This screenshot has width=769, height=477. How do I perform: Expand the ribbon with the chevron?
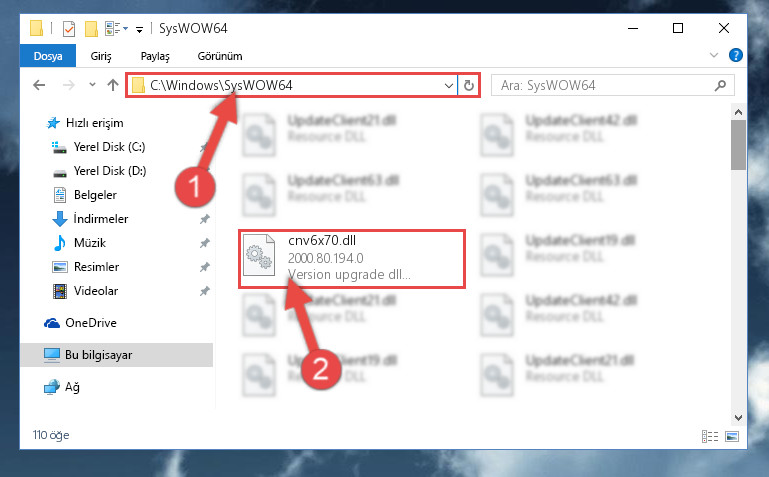click(x=714, y=55)
